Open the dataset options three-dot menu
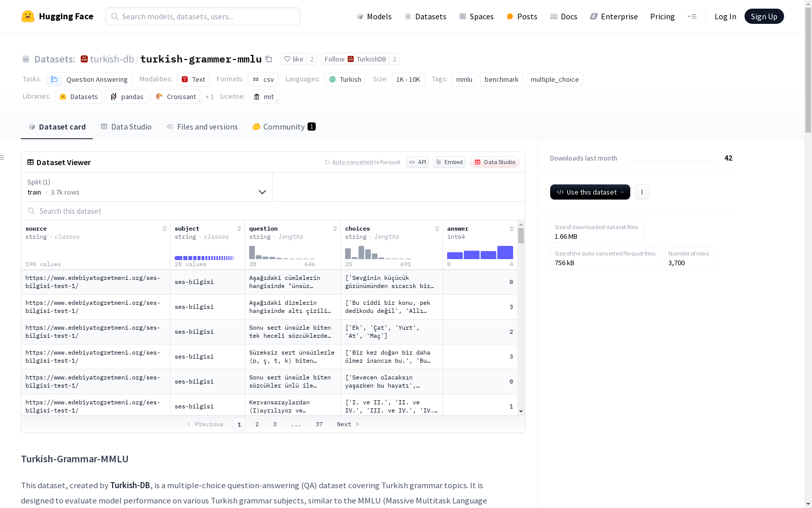Screen dimensions: 812x508 tap(642, 192)
